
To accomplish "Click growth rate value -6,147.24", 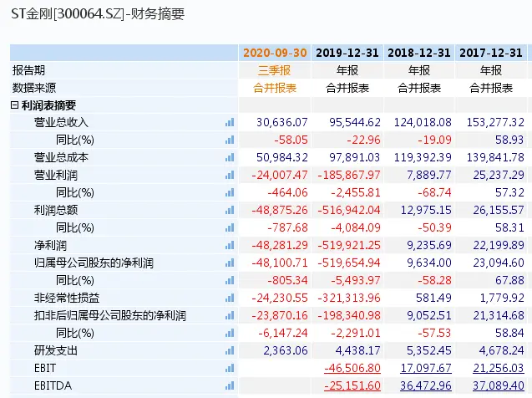I will (283, 333).
